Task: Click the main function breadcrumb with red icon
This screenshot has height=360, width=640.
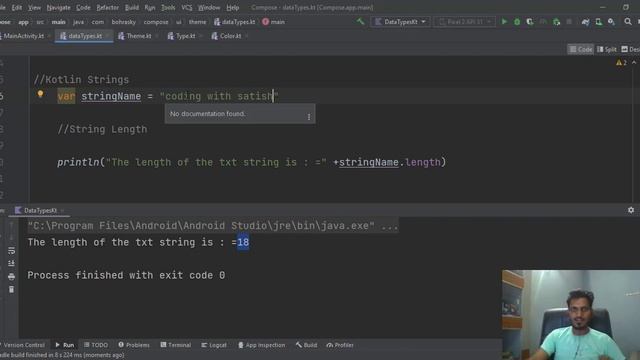Action: point(273,22)
